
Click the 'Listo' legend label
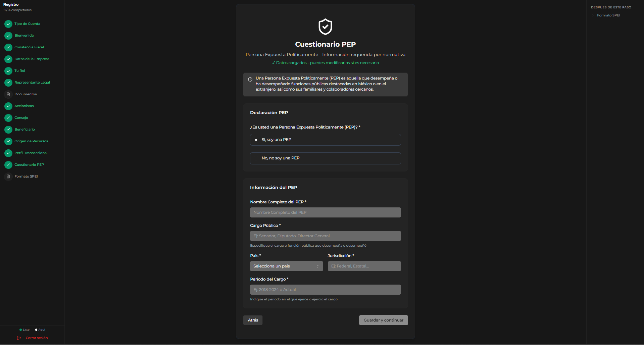pyautogui.click(x=26, y=330)
